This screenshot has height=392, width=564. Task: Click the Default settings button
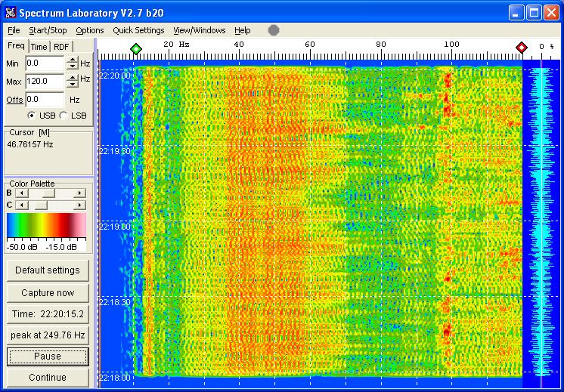pos(48,270)
